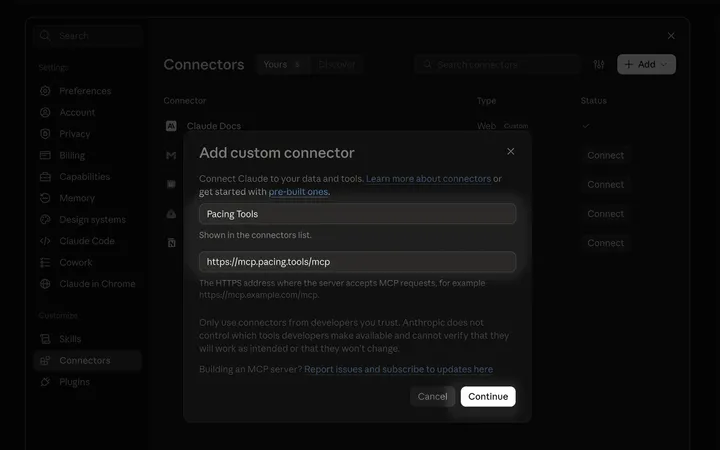Click the Status column header
The image size is (720, 450).
[x=593, y=101]
